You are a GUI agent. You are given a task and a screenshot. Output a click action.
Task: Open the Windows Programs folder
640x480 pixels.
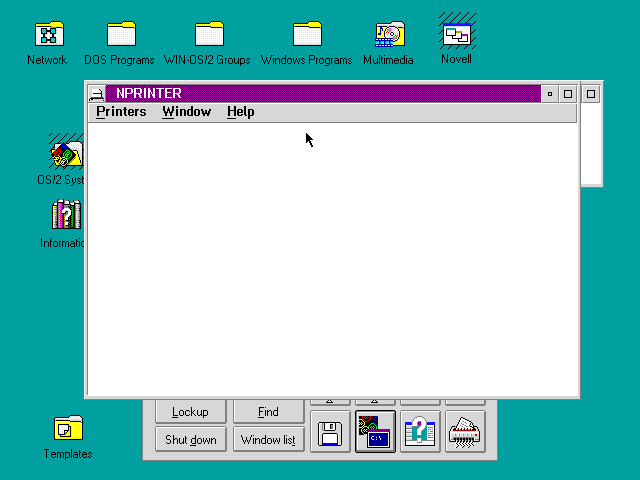pos(307,34)
